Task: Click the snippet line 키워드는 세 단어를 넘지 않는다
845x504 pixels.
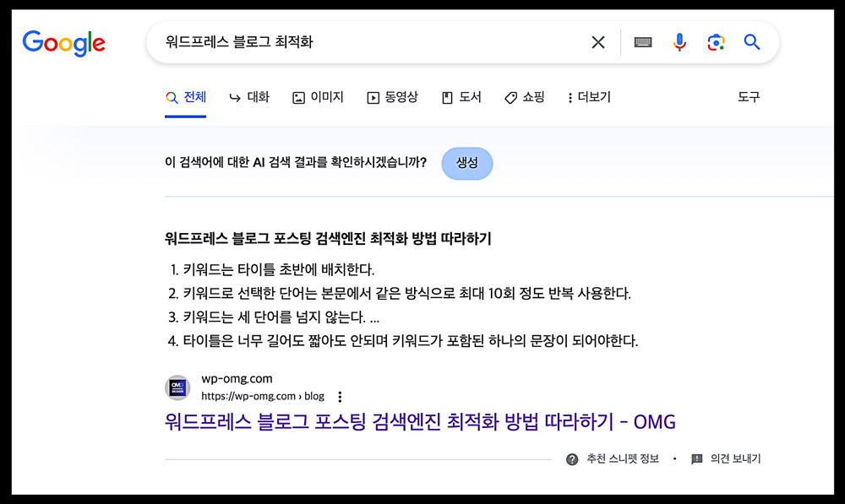Action: (275, 317)
